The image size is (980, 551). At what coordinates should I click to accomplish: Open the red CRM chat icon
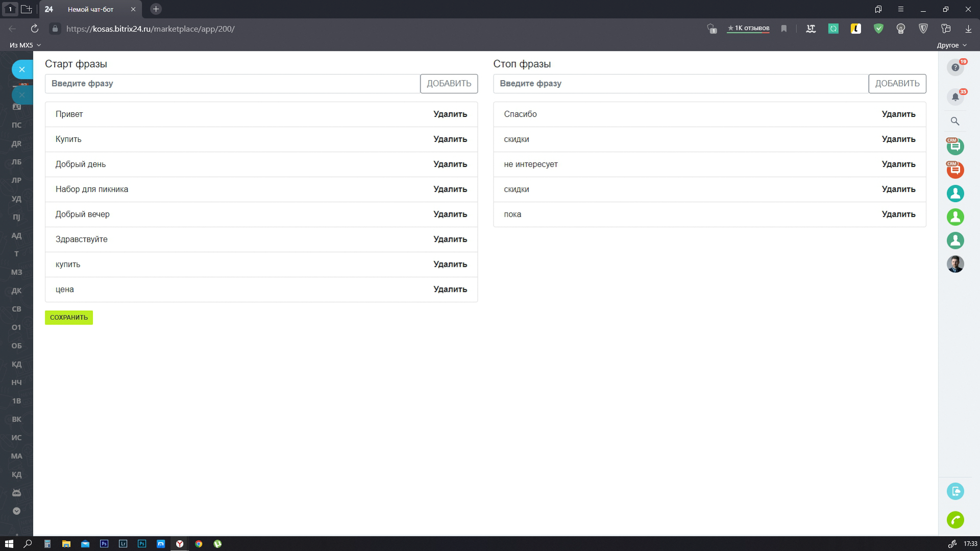point(955,170)
